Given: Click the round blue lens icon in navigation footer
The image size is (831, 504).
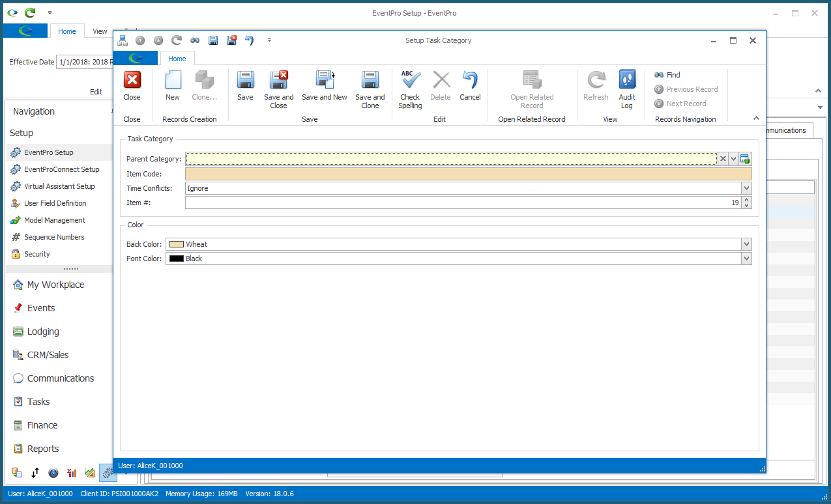Looking at the screenshot, I should coord(53,473).
